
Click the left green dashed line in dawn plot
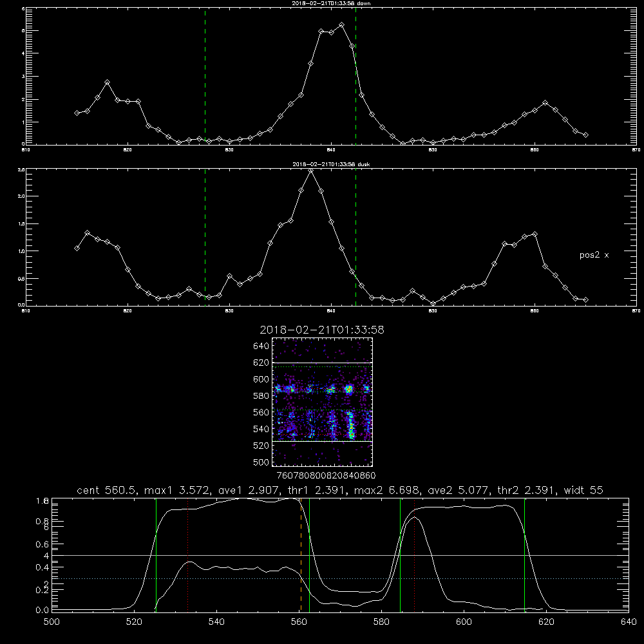pos(205,76)
